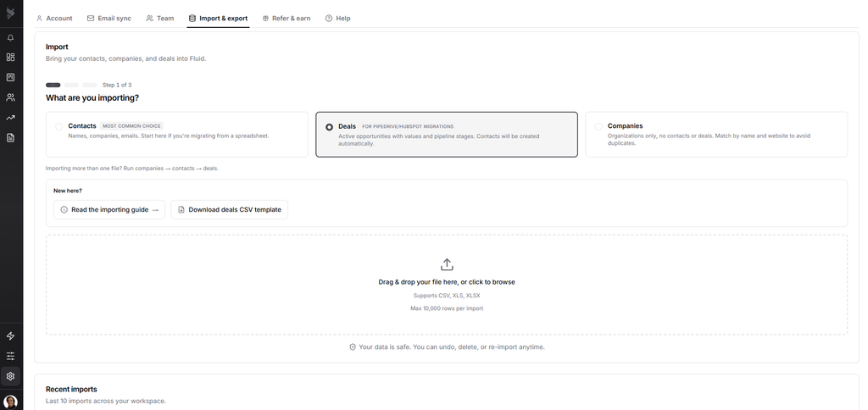Screen dimensions: 868x410
Task: Switch to the Help tab
Action: [x=337, y=19]
